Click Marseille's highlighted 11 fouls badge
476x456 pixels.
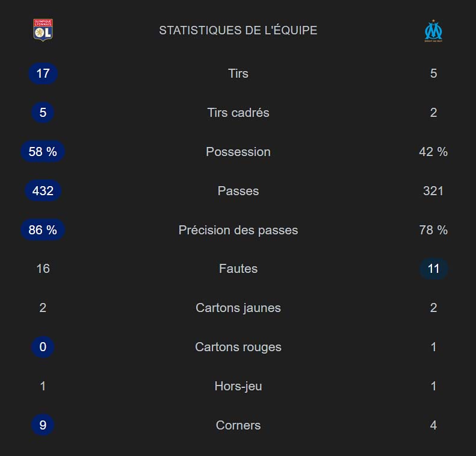pyautogui.click(x=433, y=269)
